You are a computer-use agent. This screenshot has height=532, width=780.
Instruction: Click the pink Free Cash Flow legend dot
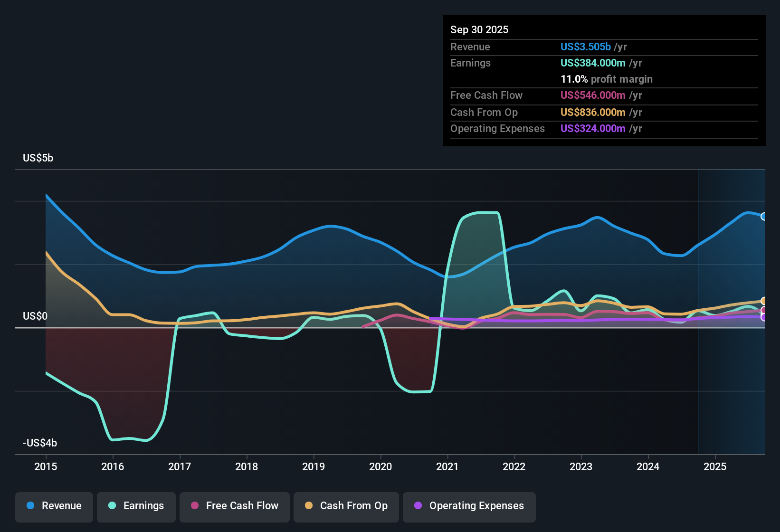pyautogui.click(x=194, y=506)
